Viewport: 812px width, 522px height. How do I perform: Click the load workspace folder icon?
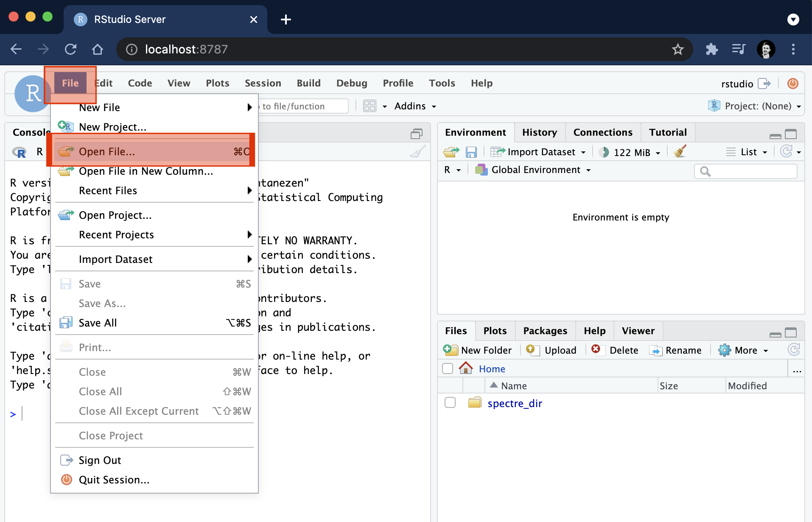coord(451,152)
